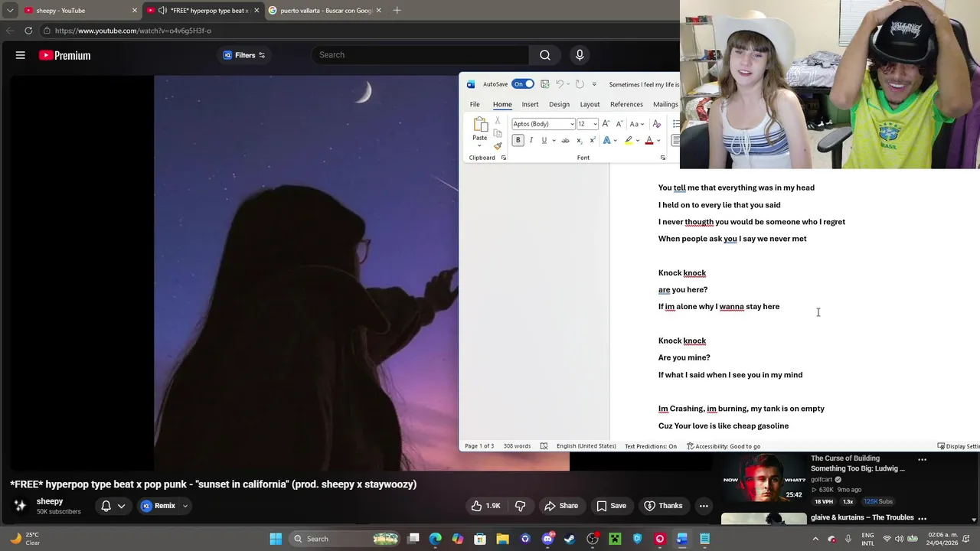Open the Change Case Aa dropdown
This screenshot has width=980, height=551.
636,124
